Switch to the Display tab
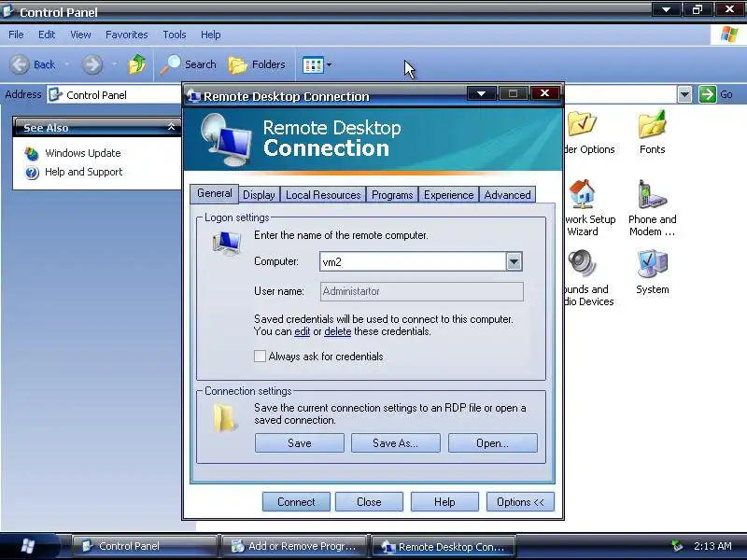The height and width of the screenshot is (560, 747). pos(259,195)
